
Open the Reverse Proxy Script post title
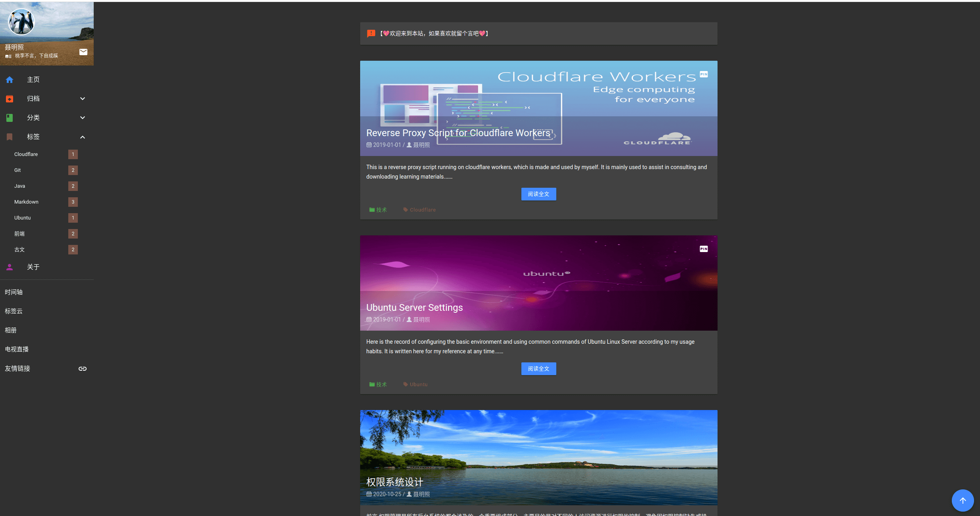click(458, 133)
